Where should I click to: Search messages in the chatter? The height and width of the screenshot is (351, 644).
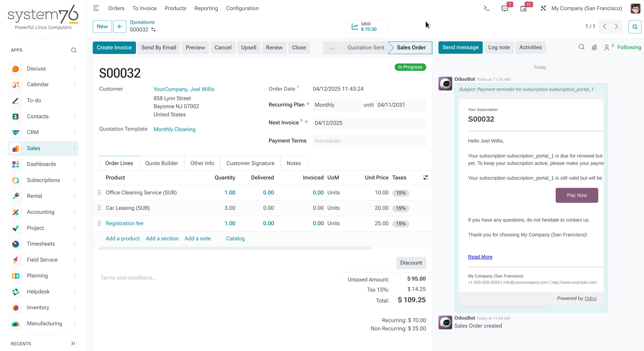coord(582,47)
